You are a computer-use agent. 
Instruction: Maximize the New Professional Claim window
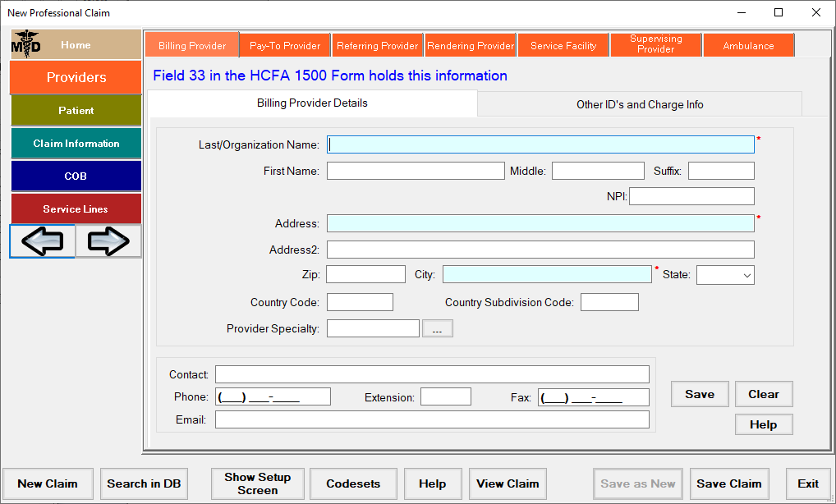(779, 12)
